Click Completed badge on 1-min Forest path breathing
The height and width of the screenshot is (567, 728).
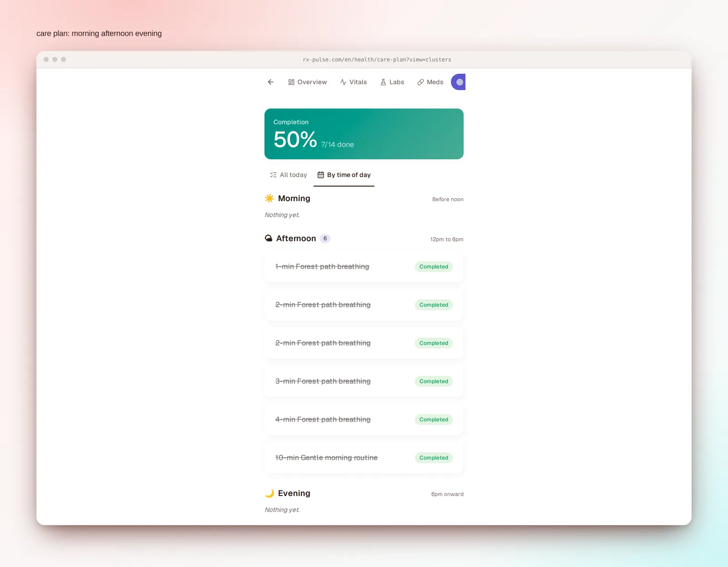434,267
